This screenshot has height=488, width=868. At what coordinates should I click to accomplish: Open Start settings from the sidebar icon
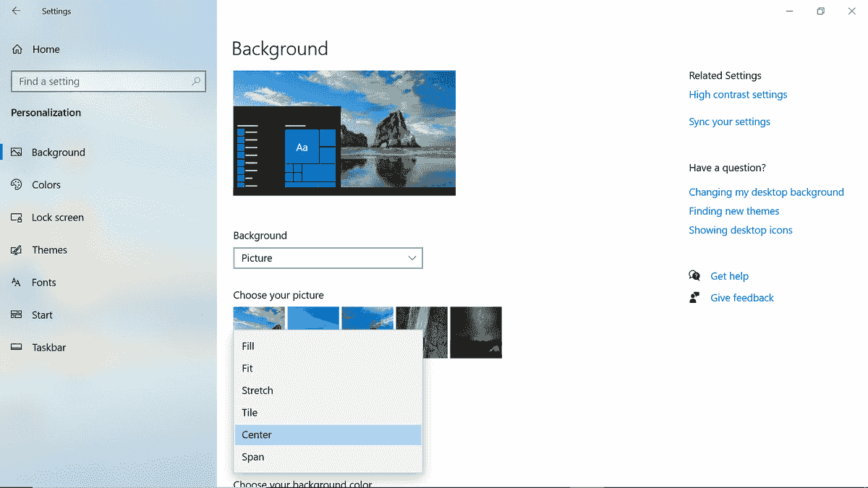[x=16, y=314]
